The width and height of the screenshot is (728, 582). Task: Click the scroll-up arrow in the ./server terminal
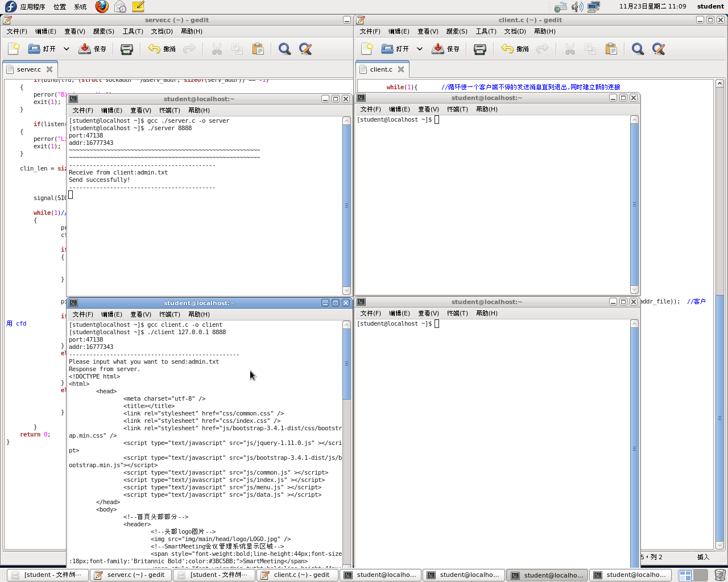pos(346,120)
